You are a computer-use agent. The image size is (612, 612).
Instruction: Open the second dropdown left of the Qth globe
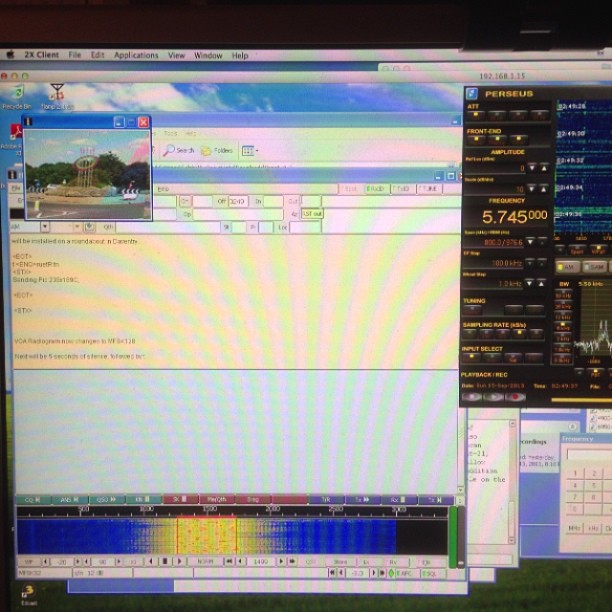tap(77, 227)
